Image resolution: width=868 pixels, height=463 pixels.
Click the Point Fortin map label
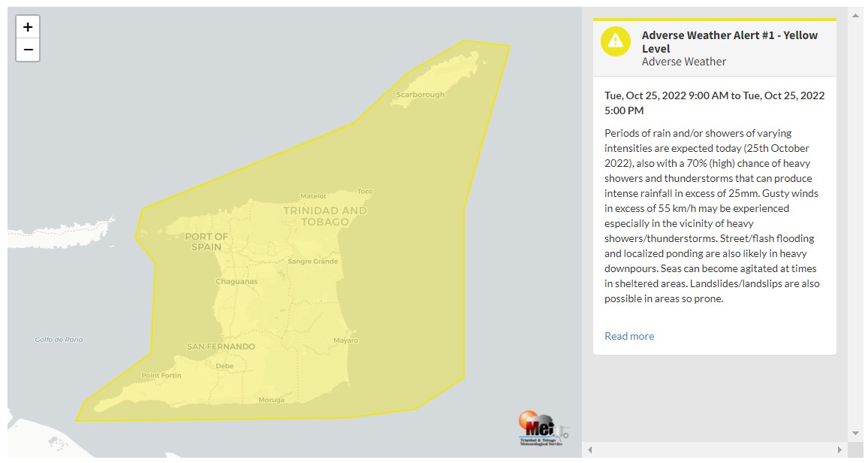coord(161,376)
